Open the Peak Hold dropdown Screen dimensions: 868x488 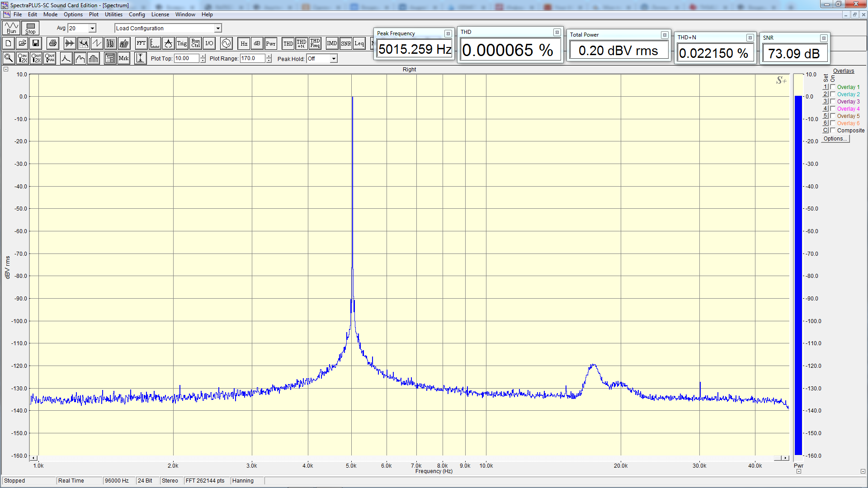(x=334, y=59)
